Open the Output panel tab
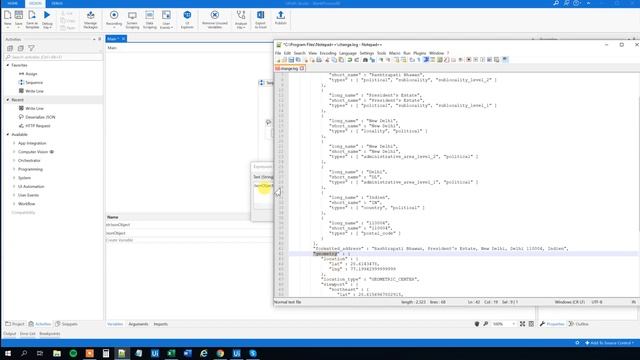The height and width of the screenshot is (360, 640). pos(9,333)
